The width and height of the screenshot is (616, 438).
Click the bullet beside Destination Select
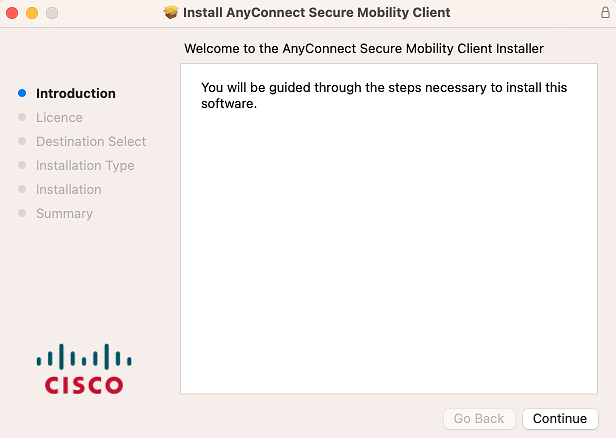click(22, 141)
